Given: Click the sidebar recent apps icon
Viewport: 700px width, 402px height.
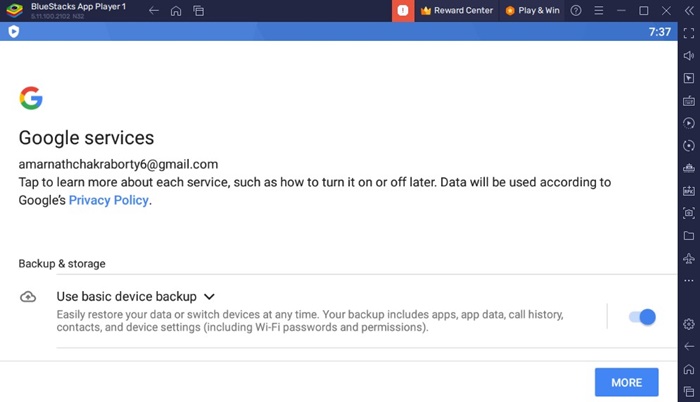Looking at the screenshot, I should click(x=689, y=392).
